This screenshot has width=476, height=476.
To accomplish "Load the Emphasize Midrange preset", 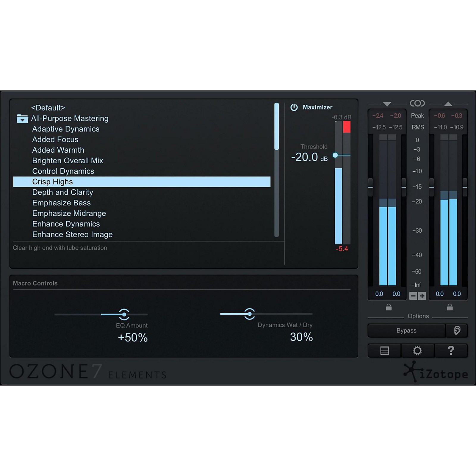I will [69, 213].
